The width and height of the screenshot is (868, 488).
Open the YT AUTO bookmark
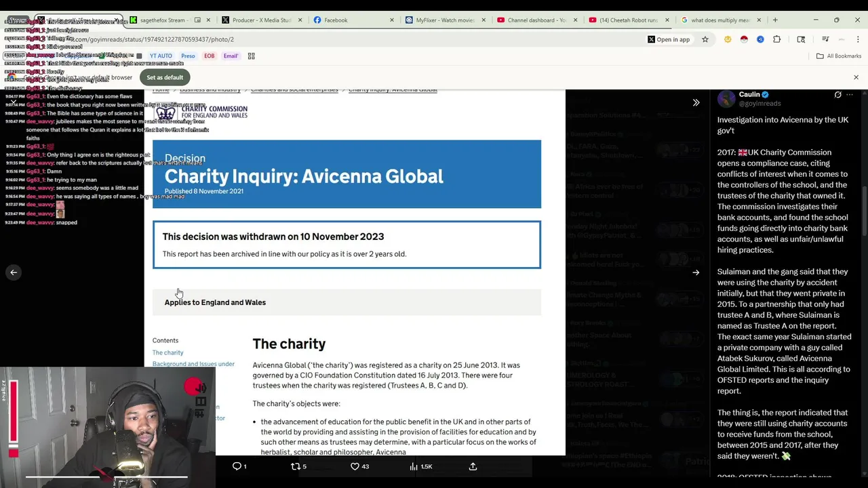[x=161, y=56]
